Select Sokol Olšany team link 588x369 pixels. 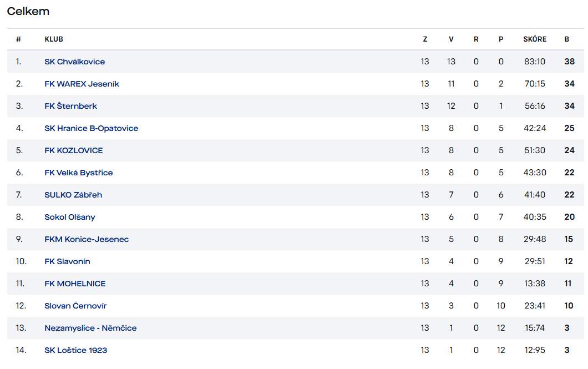69,217
